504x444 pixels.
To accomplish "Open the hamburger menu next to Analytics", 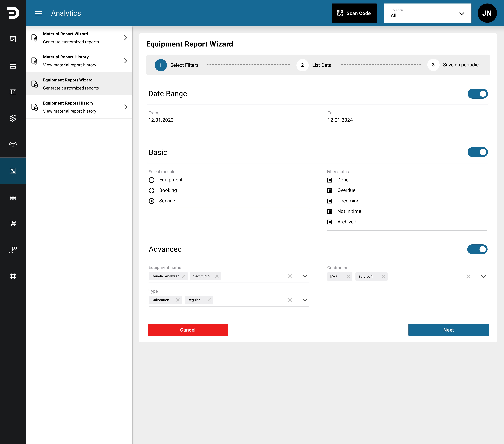I will [x=38, y=13].
